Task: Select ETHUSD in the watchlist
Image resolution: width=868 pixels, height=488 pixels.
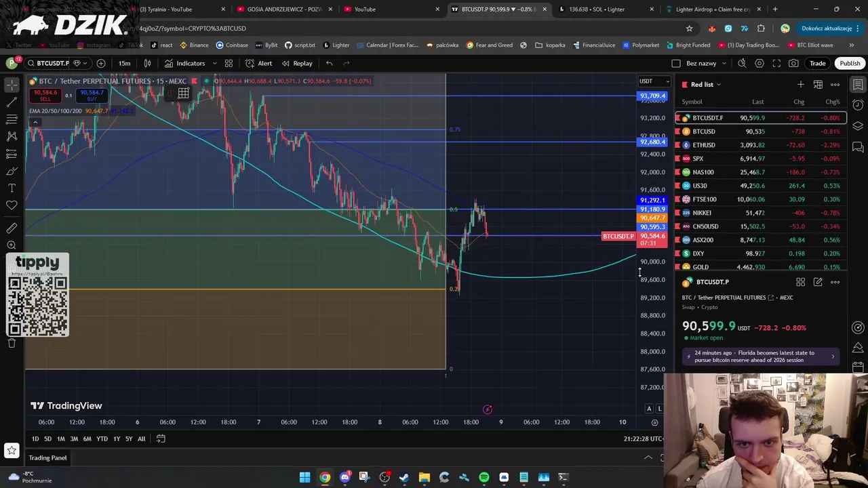Action: click(761, 145)
